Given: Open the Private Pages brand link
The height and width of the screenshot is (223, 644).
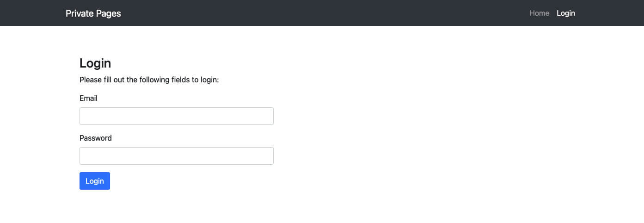Looking at the screenshot, I should point(93,13).
